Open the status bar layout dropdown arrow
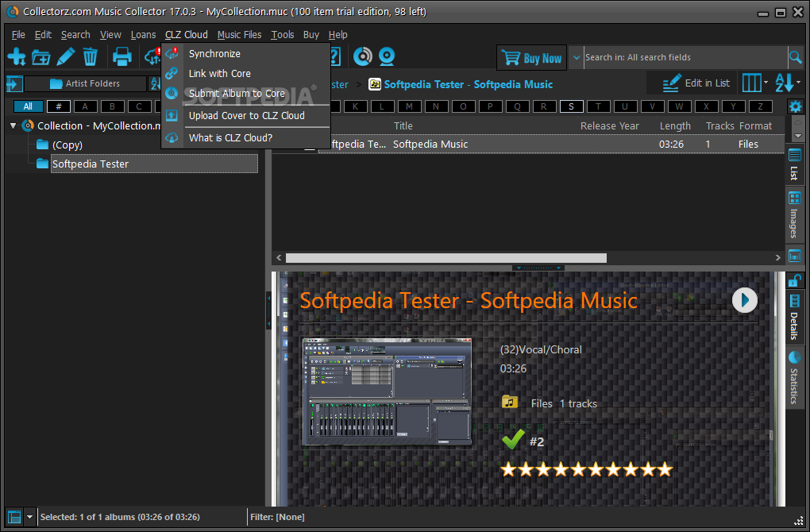 click(30, 516)
